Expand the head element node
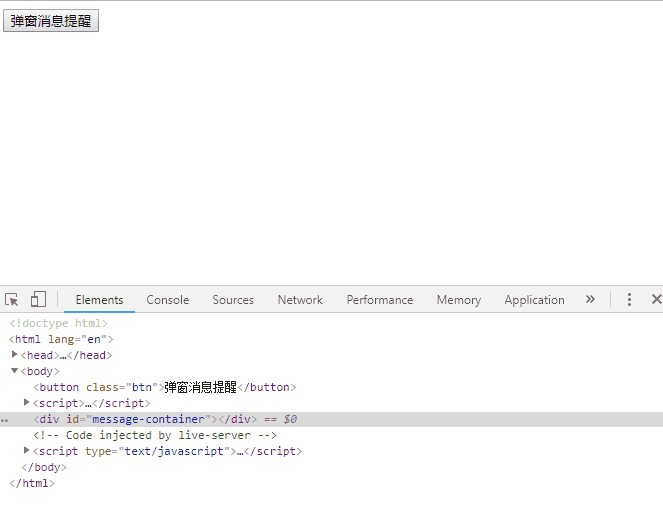This screenshot has width=663, height=521. (14, 354)
